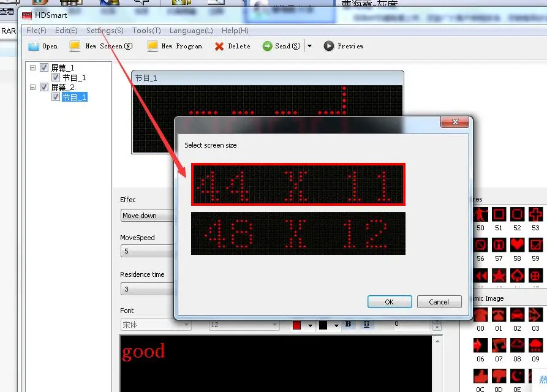Click the Delete toolbar button
This screenshot has width=547, height=392.
point(233,46)
